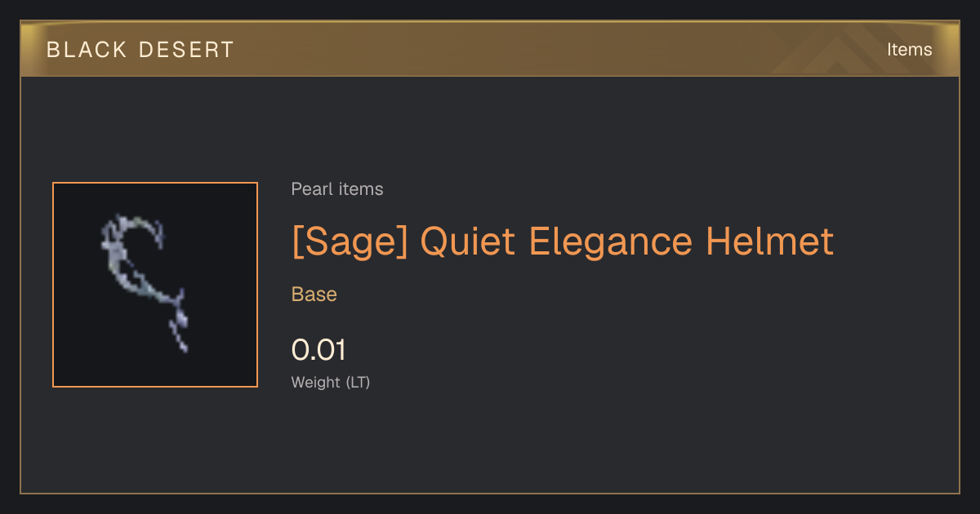Click the crescent-shaped helmet graphic

(x=145, y=282)
